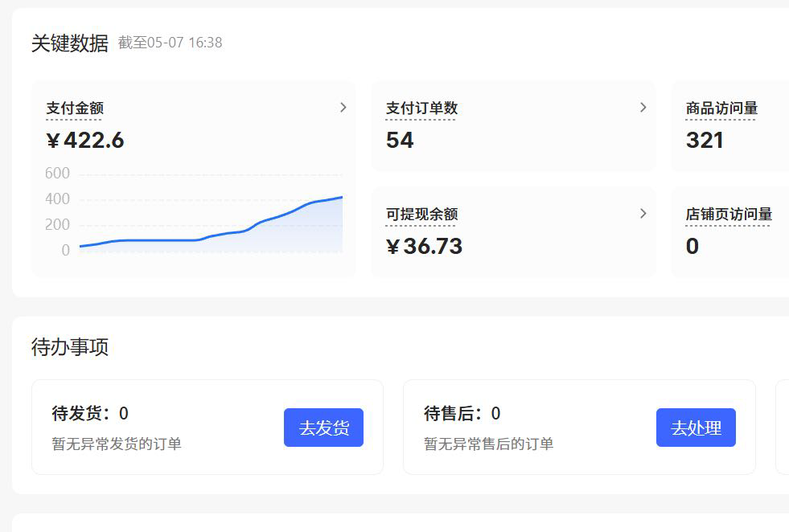Image resolution: width=789 pixels, height=532 pixels.
Task: Click the 待售后：0 text
Action: pos(462,413)
